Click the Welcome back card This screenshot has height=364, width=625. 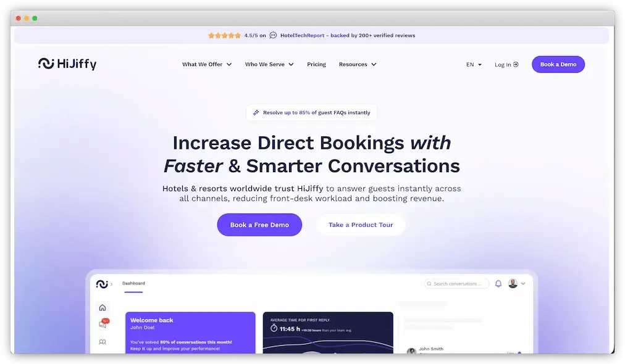click(190, 333)
